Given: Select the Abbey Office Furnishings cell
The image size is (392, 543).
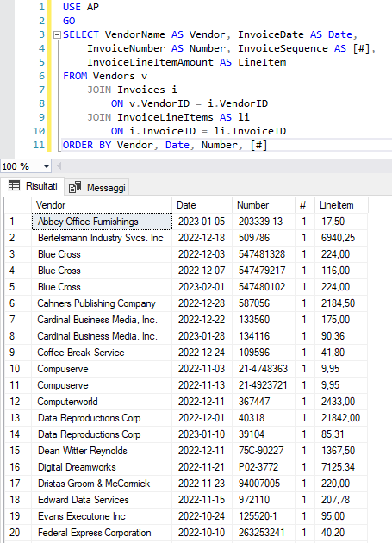Looking at the screenshot, I should (x=102, y=222).
